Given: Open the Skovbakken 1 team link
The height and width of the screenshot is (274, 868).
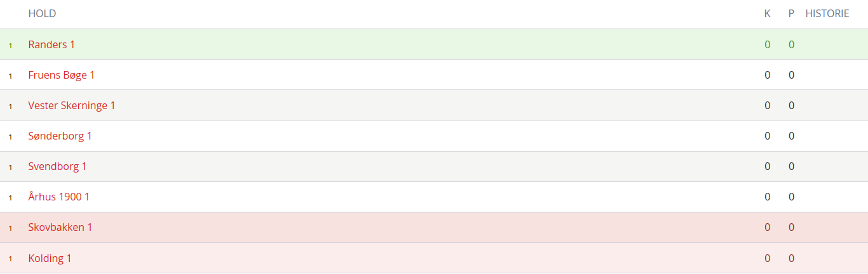Looking at the screenshot, I should click(60, 227).
